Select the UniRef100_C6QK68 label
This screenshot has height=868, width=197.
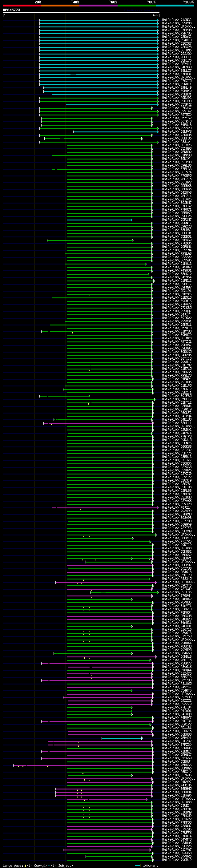coord(177,446)
